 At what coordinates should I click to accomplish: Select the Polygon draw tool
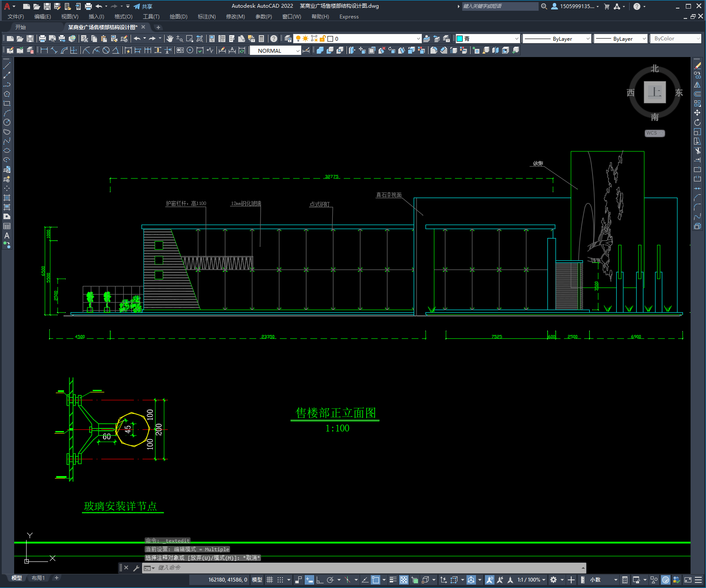point(7,94)
